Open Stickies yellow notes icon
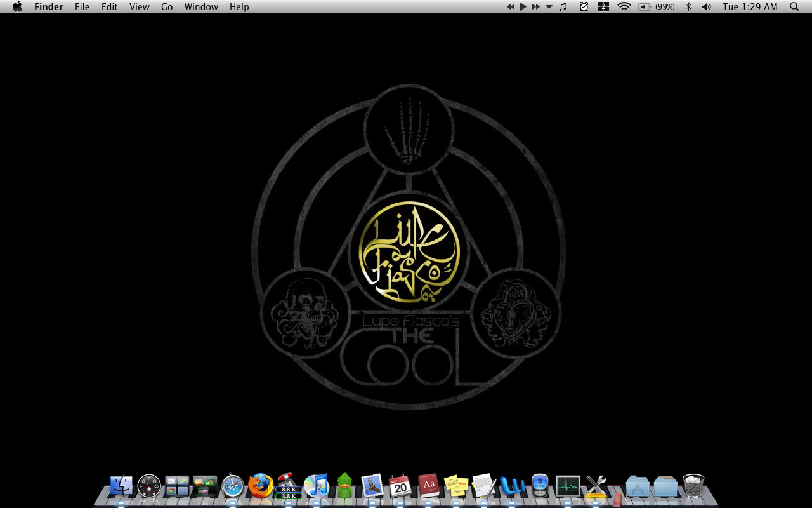This screenshot has height=508, width=812. tap(455, 486)
